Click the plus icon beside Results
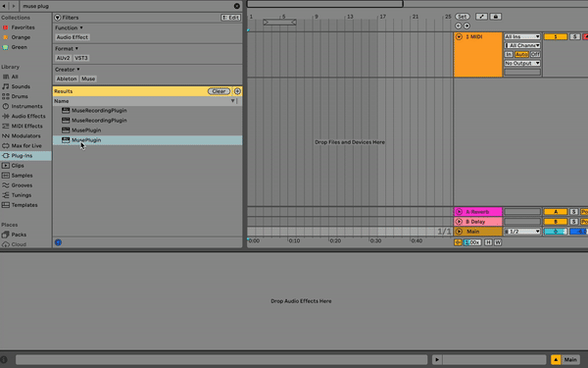Screen dimensions: 588x368 click(237, 91)
